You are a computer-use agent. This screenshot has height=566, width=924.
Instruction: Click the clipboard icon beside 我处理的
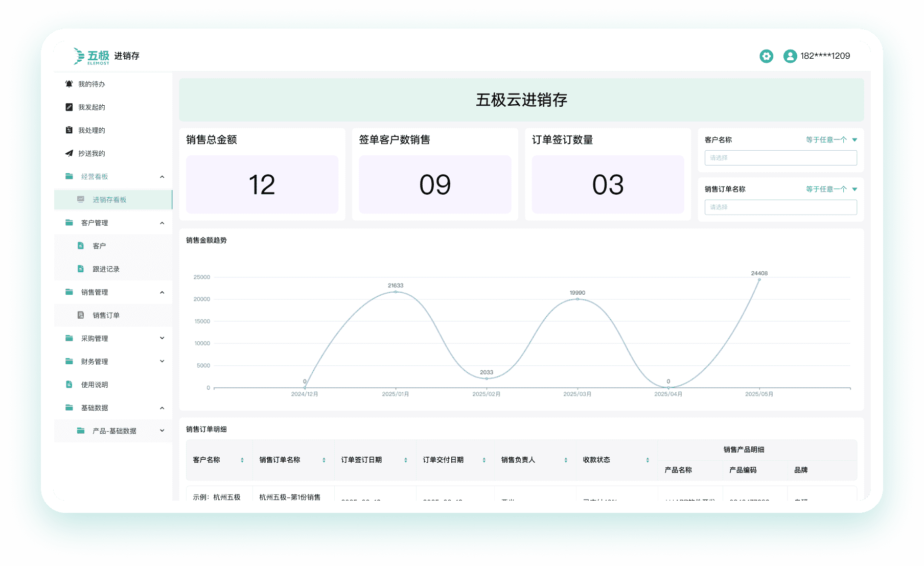click(x=69, y=130)
